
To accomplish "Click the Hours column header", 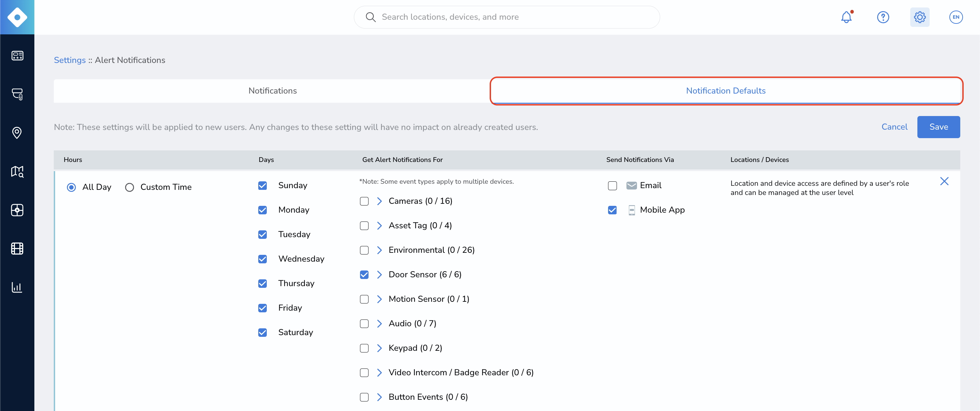I will [x=73, y=160].
